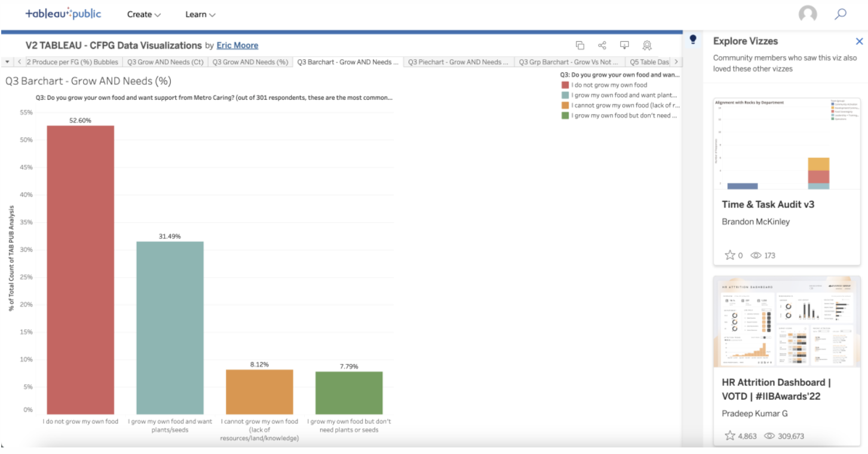This screenshot has width=868, height=454.
Task: Toggle legend item 'I do not grow my own food'
Action: (608, 84)
